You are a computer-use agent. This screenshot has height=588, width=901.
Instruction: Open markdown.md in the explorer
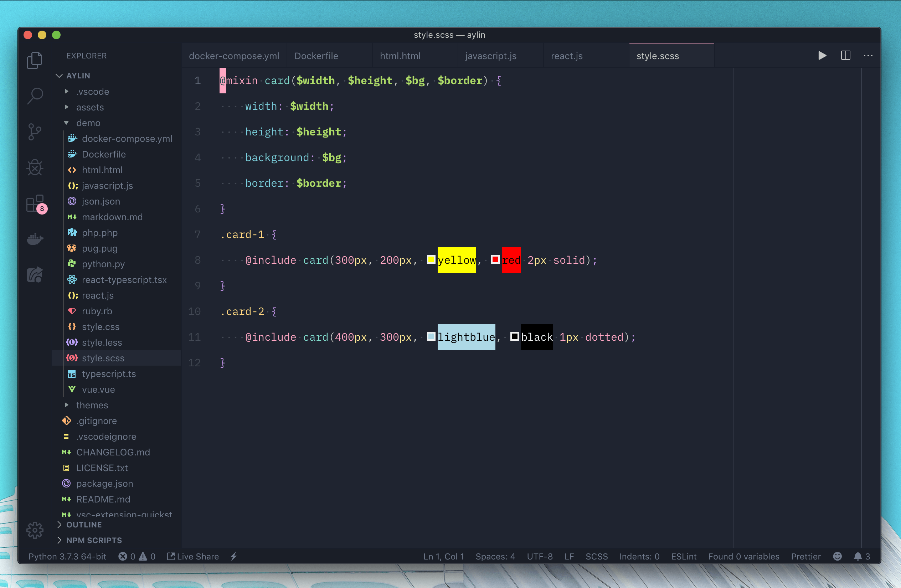112,217
